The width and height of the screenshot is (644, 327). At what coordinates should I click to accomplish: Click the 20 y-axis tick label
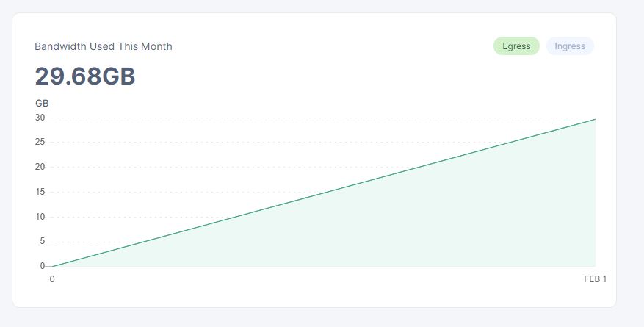(x=40, y=167)
